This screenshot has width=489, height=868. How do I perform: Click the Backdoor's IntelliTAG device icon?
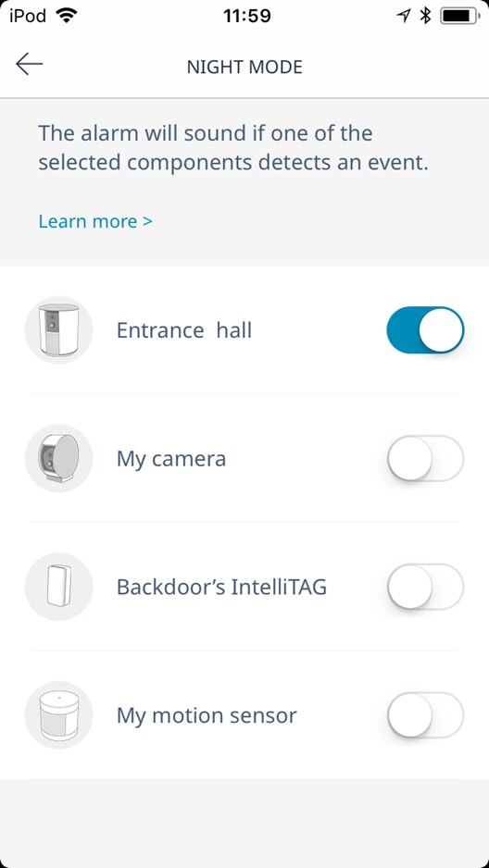tap(58, 587)
